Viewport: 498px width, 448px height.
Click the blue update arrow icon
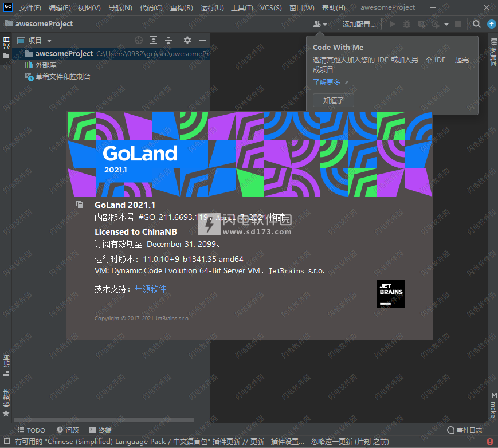coord(491,24)
